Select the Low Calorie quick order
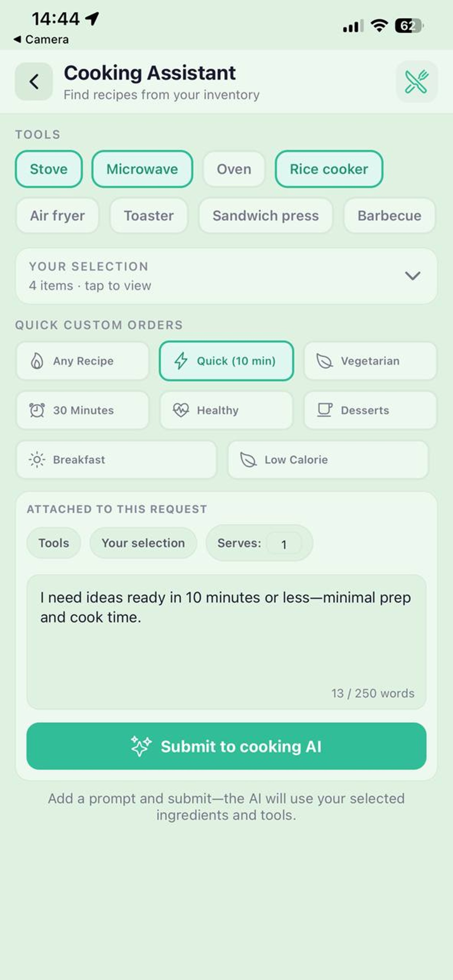Screen dimensions: 453x980 tap(328, 460)
